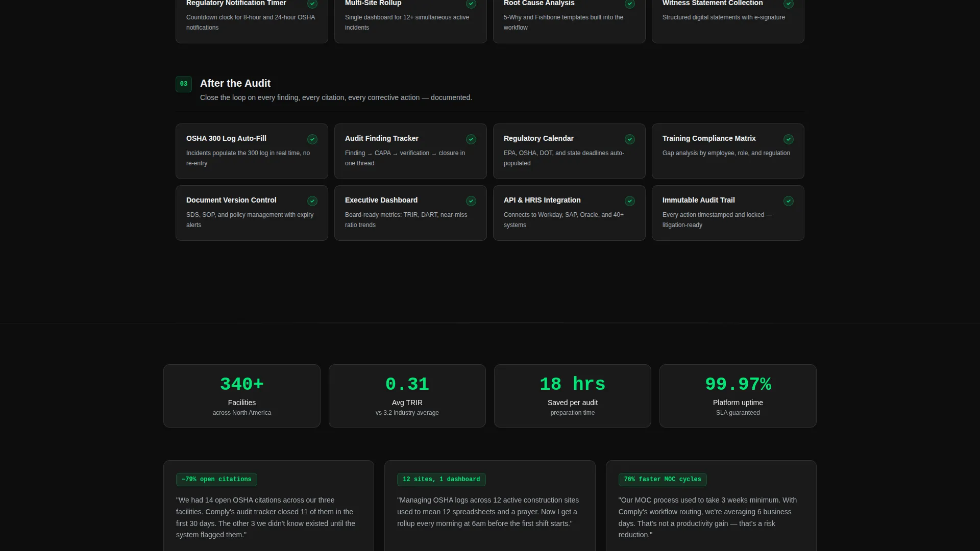Image resolution: width=980 pixels, height=551 pixels.
Task: Click the testimonial about 12 active construction sites
Action: [488, 512]
